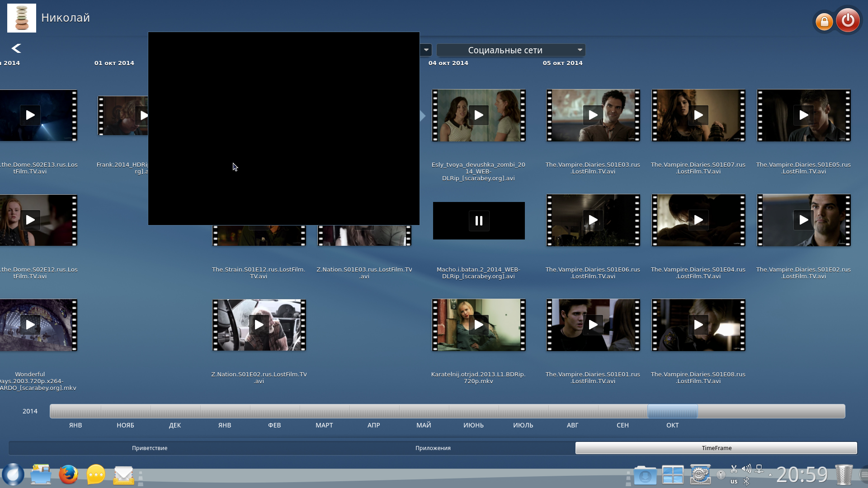
Task: Open the dropdown arrow left of Социальные сети
Action: [x=426, y=50]
